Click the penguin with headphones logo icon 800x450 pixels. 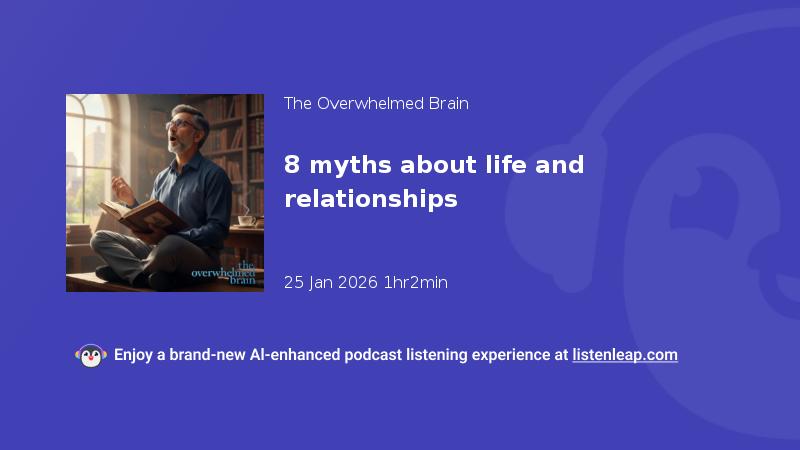point(91,356)
